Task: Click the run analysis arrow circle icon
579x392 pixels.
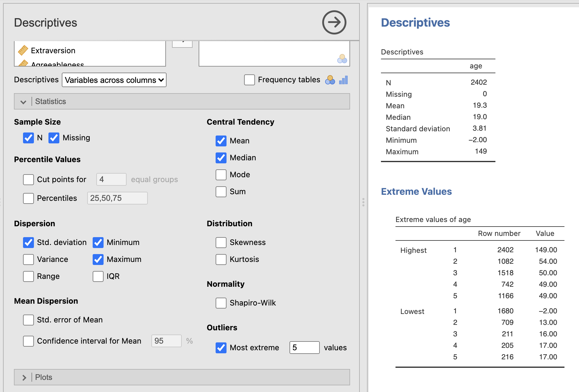Action: coord(334,22)
